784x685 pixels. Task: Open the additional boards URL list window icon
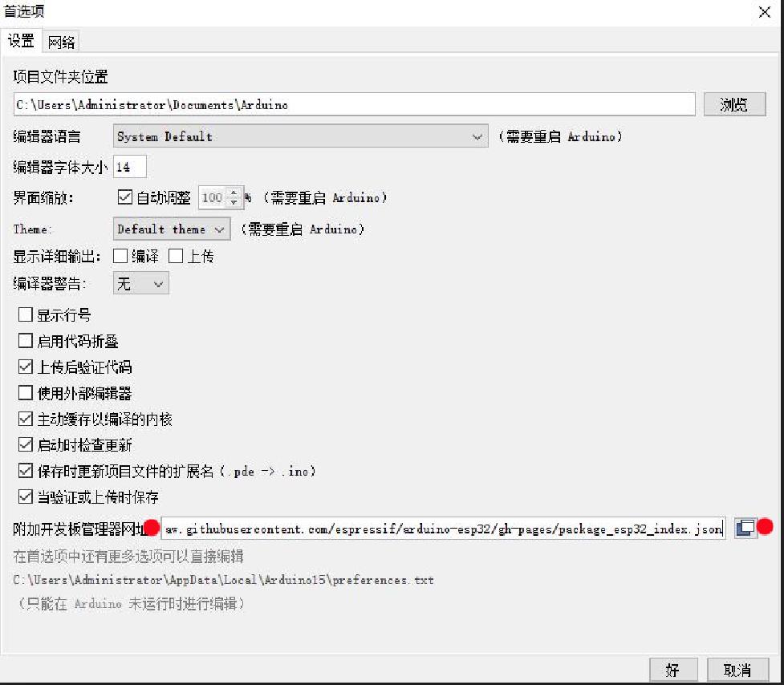pos(745,528)
